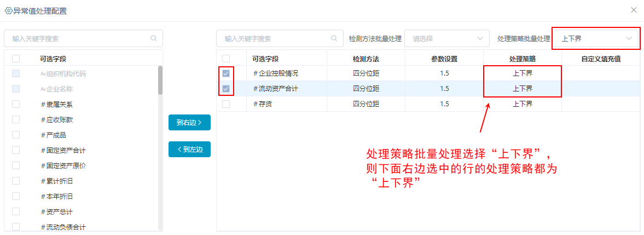Close the 异常值处理配置 dialog

pos(634,10)
